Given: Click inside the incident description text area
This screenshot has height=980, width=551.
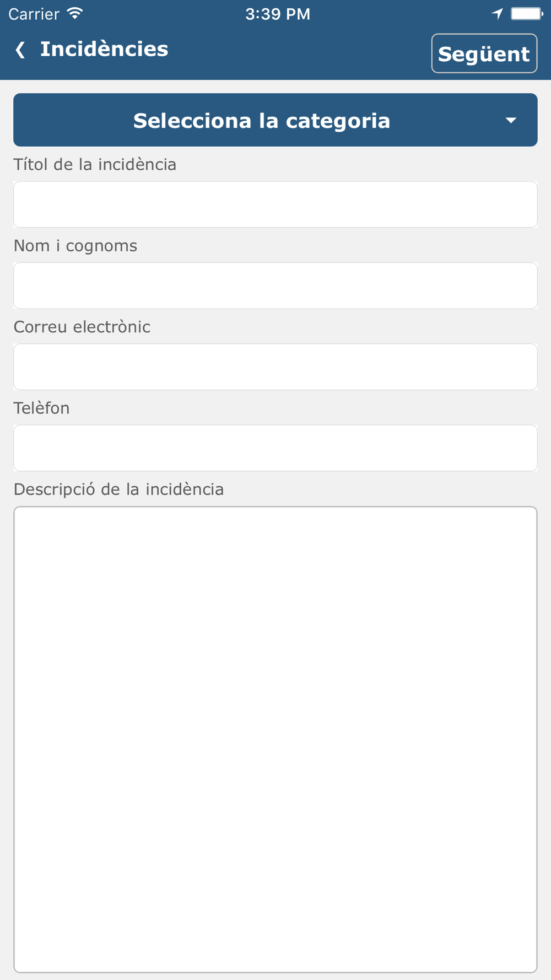Looking at the screenshot, I should pyautogui.click(x=275, y=739).
